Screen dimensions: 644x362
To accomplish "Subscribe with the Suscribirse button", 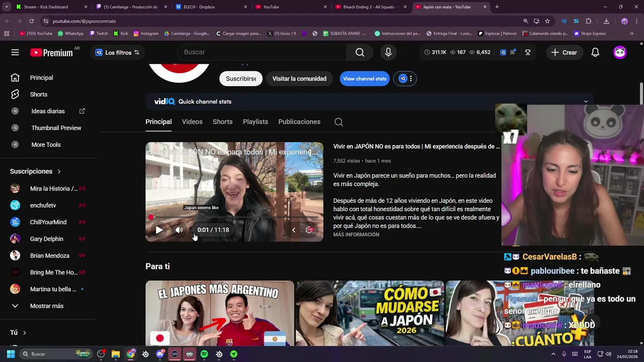I will pos(241,78).
